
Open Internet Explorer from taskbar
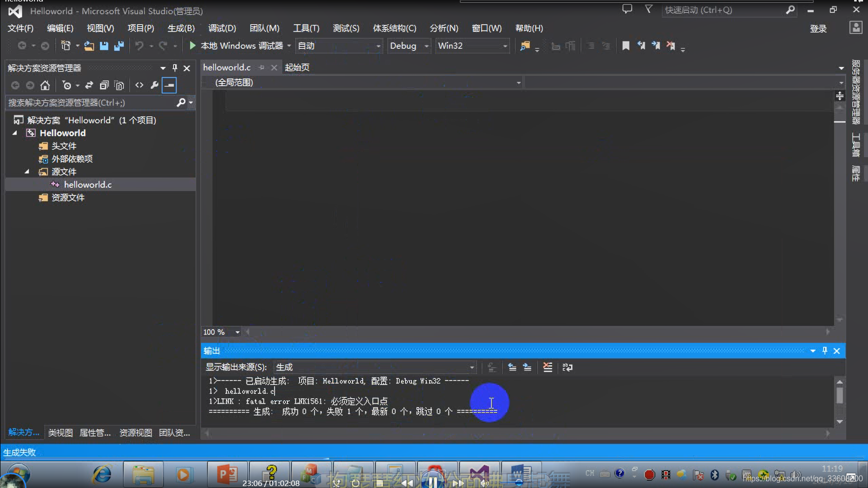pyautogui.click(x=102, y=475)
